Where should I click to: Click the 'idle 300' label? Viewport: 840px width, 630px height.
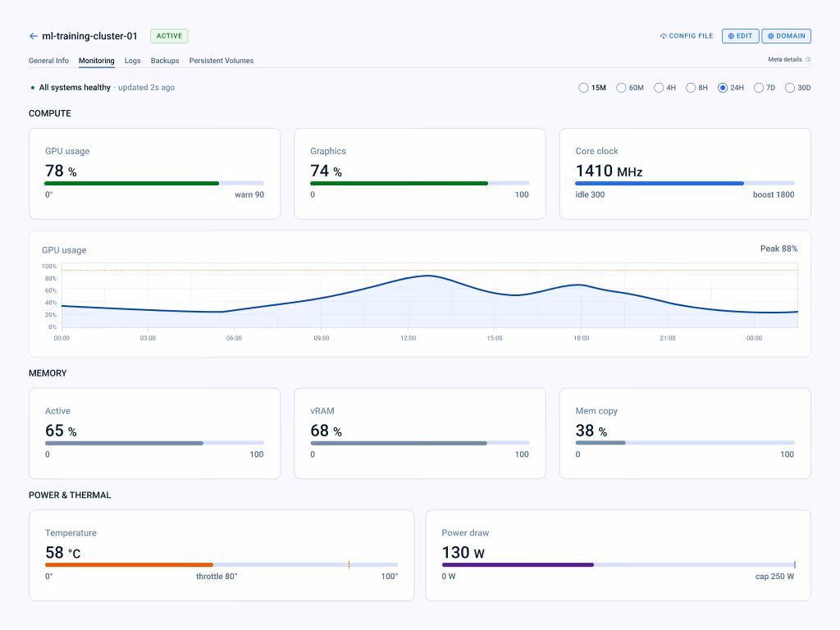point(590,194)
